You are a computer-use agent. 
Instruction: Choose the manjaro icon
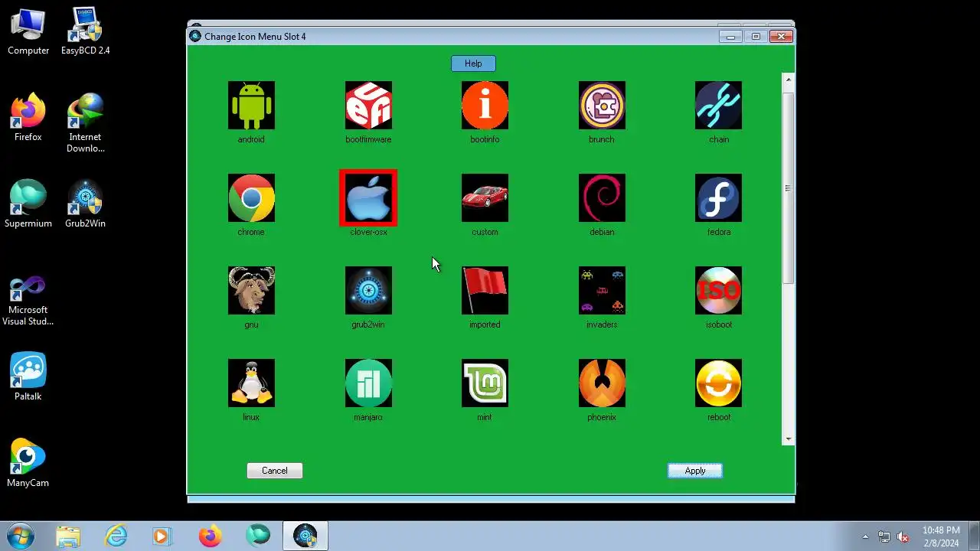368,383
